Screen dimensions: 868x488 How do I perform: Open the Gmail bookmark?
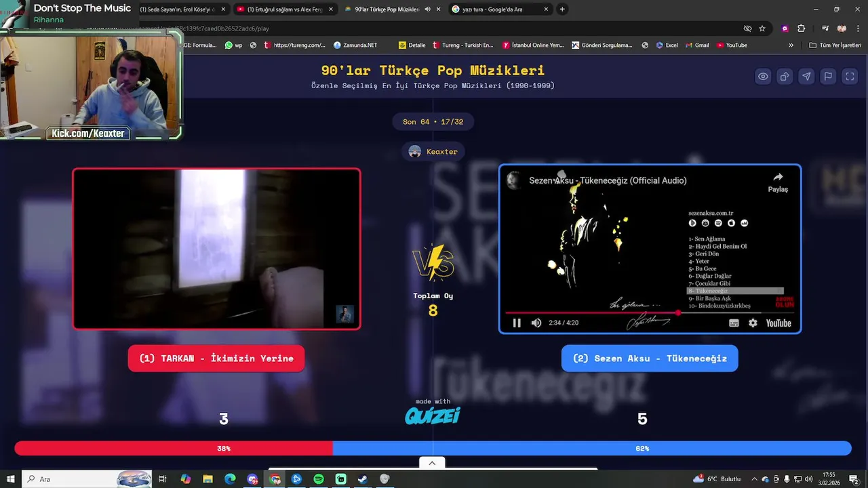[x=696, y=45]
